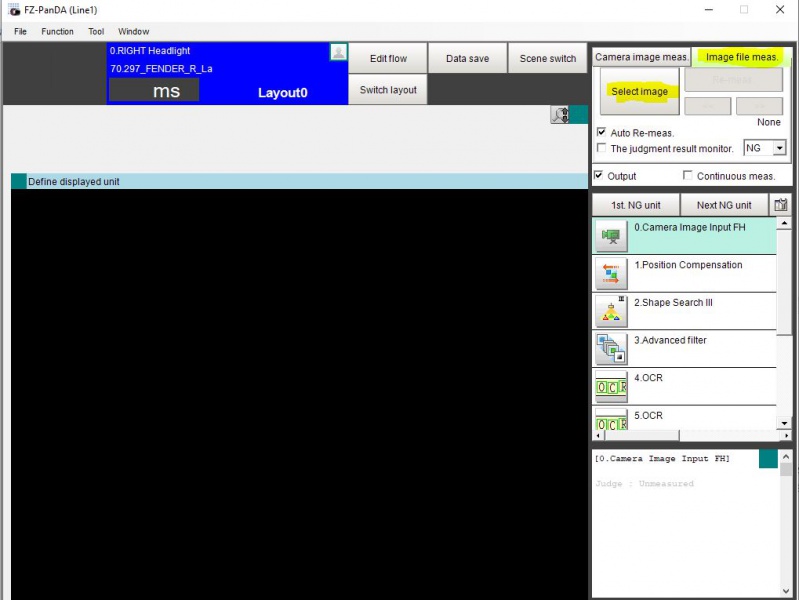Click the Advanced filter unit icon
The width and height of the screenshot is (799, 600).
pos(611,349)
